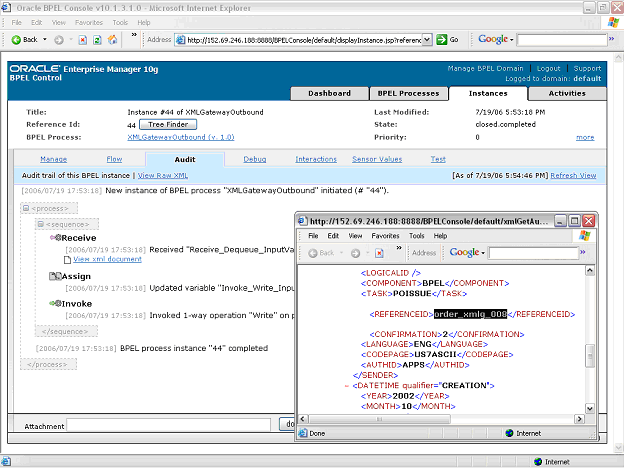Open the Manage sub-tab
This screenshot has height=468, width=624.
(x=53, y=159)
